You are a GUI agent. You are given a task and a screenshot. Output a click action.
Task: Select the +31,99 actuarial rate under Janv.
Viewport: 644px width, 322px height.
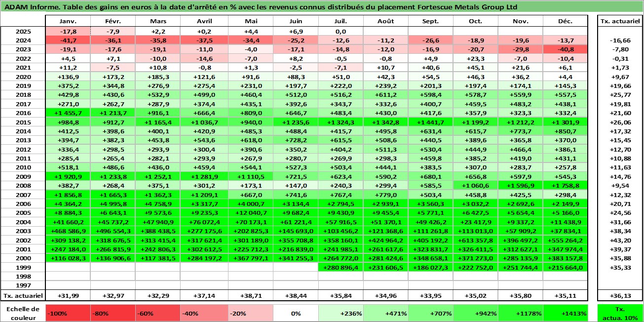(68, 295)
